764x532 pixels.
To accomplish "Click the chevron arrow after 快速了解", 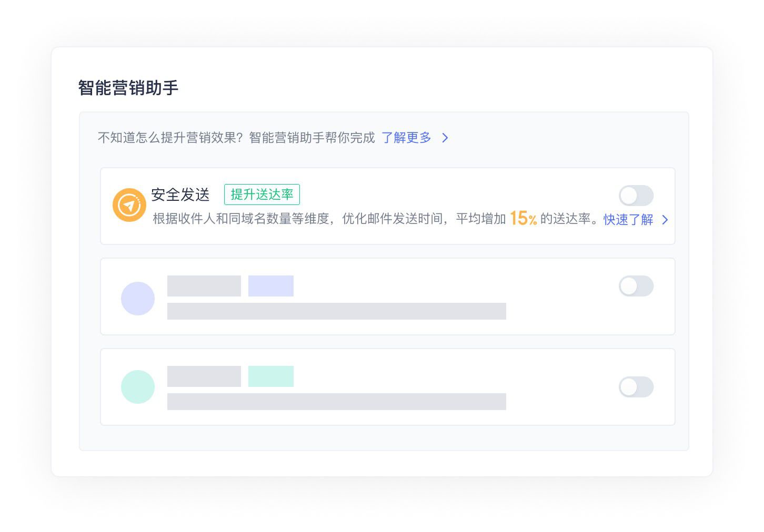I will tap(666, 220).
